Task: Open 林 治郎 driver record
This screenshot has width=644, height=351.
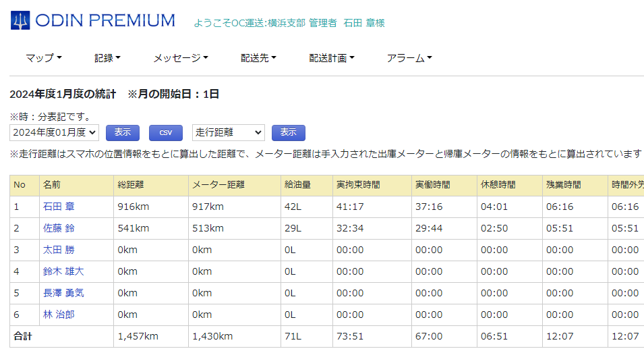Action: point(59,315)
